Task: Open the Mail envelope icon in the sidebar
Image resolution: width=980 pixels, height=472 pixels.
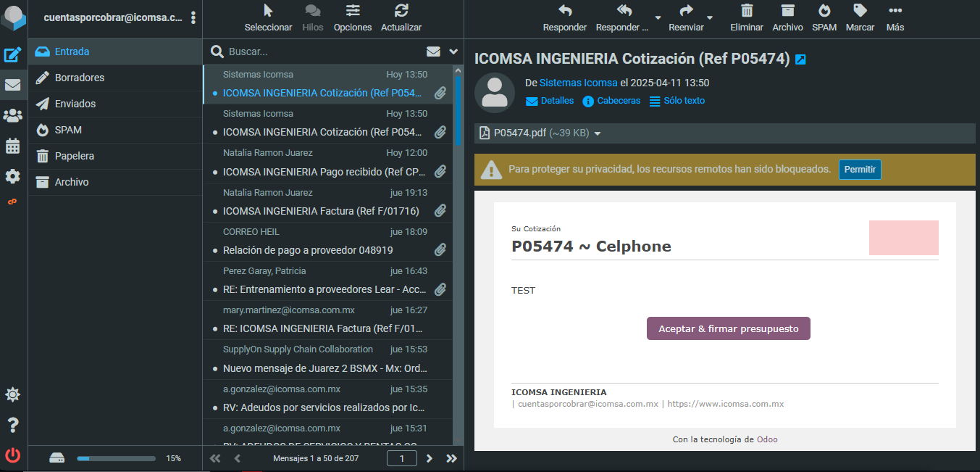Action: pyautogui.click(x=13, y=85)
